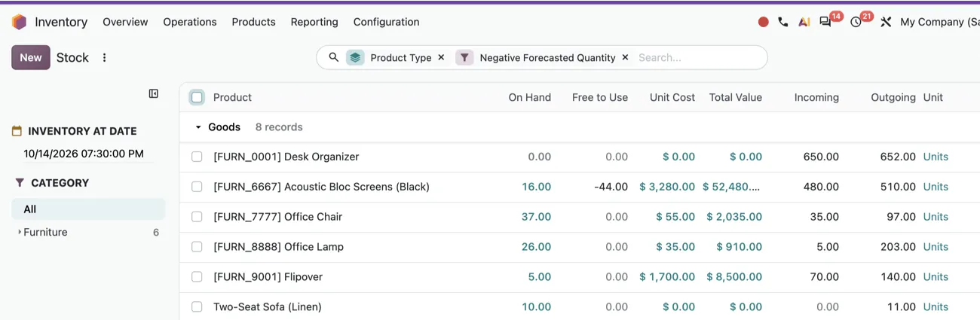Check the Two-Seat Sofa (Linen) row checkbox

click(x=197, y=307)
